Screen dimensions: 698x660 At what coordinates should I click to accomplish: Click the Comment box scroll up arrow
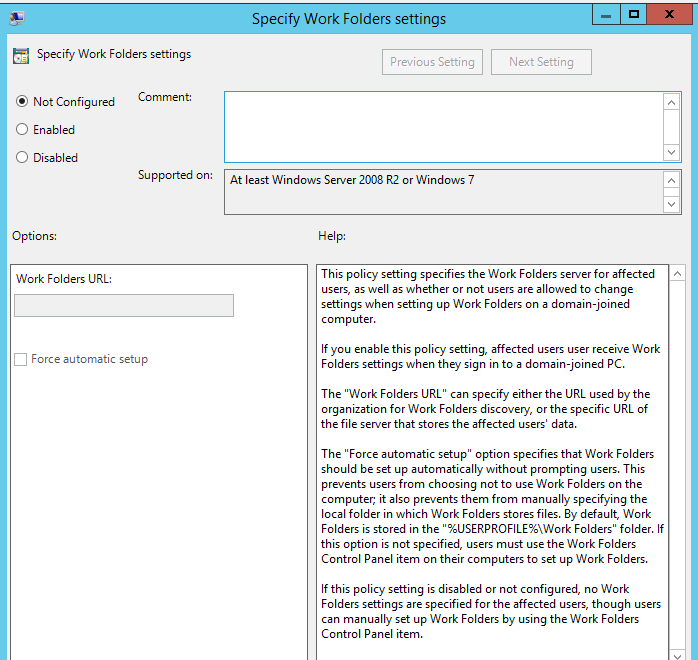672,102
